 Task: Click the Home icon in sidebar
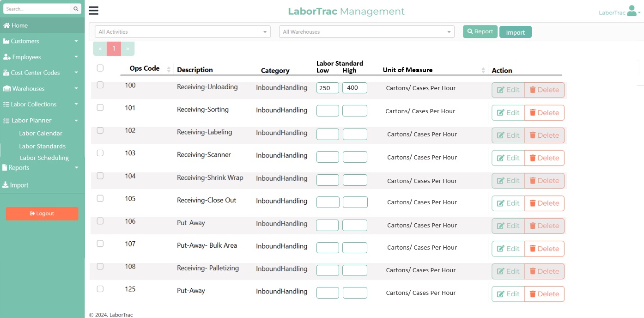pyautogui.click(x=6, y=25)
